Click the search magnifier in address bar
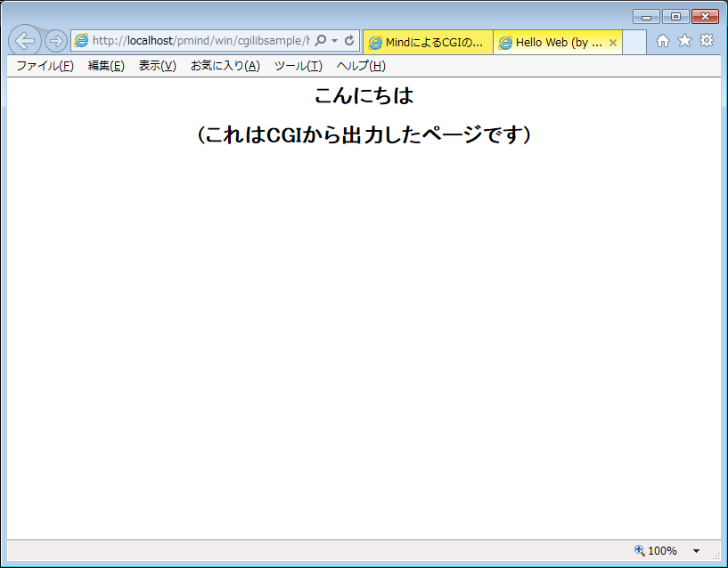The width and height of the screenshot is (728, 568). click(x=321, y=40)
